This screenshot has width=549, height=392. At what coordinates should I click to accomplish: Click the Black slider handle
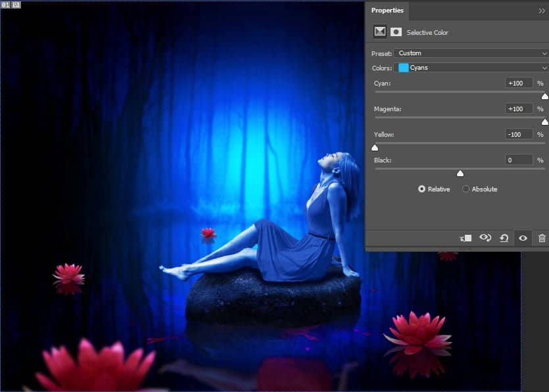[460, 174]
